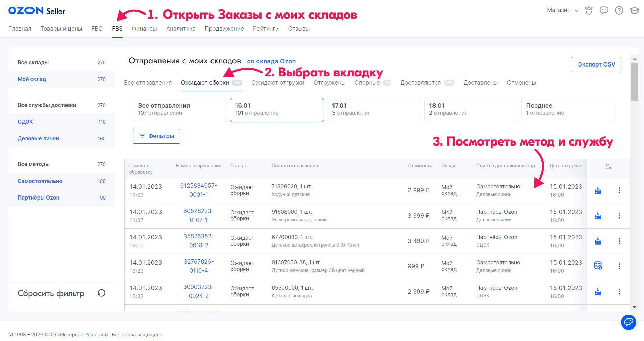Open the Продвижение menu item
Screen dimensions: 644x341
click(x=224, y=29)
